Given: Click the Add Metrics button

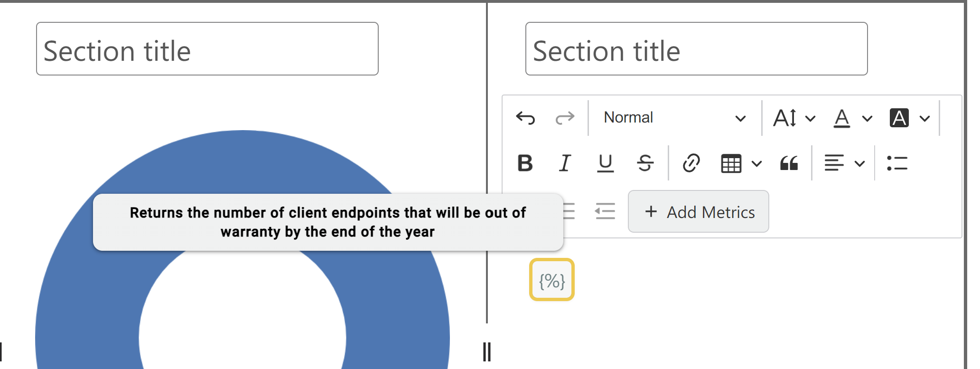Looking at the screenshot, I should click(698, 212).
